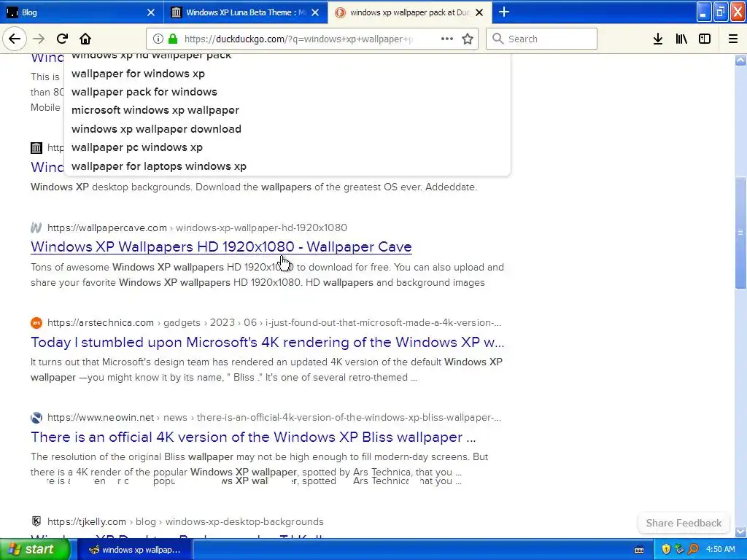
Task: Click the magnifier tray icon
Action: coord(693,550)
